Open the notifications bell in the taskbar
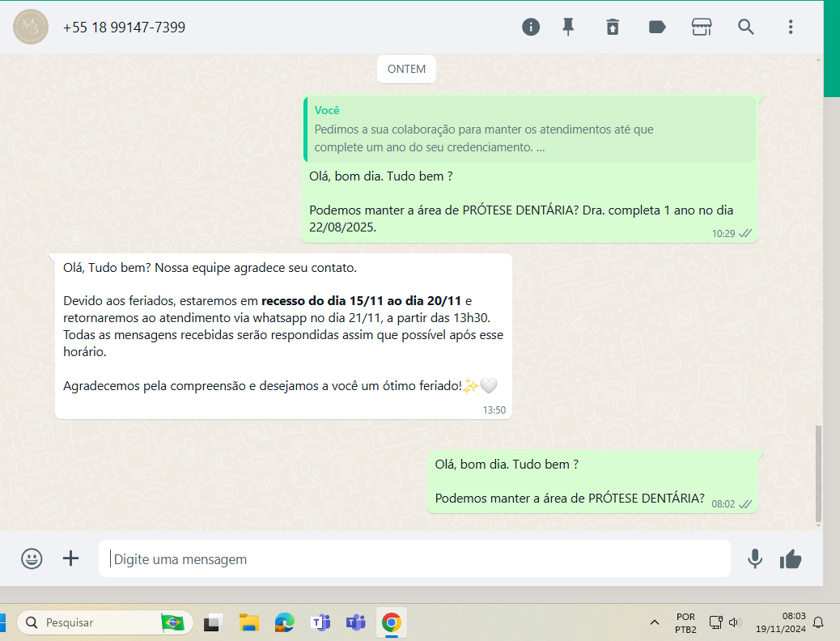Viewport: 840px width, 641px height. [818, 622]
